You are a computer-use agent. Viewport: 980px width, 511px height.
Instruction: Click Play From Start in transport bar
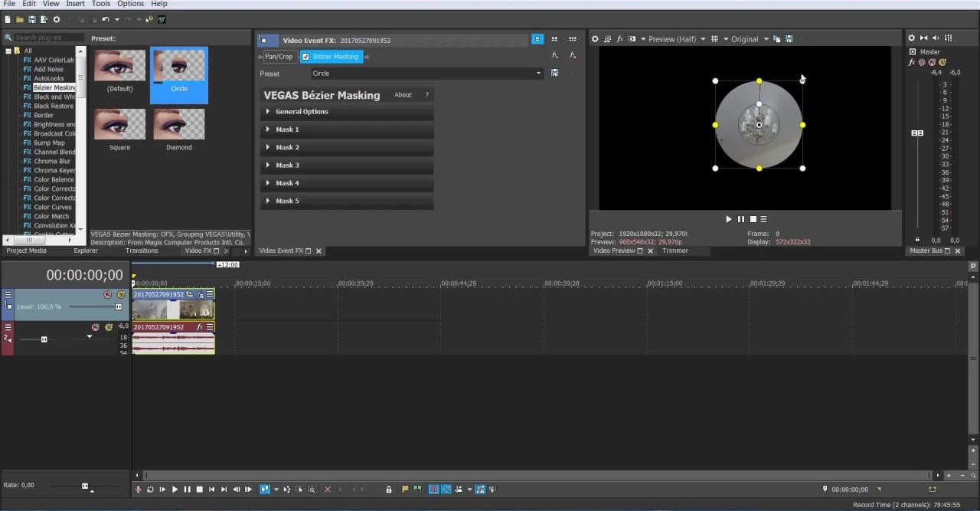(162, 489)
